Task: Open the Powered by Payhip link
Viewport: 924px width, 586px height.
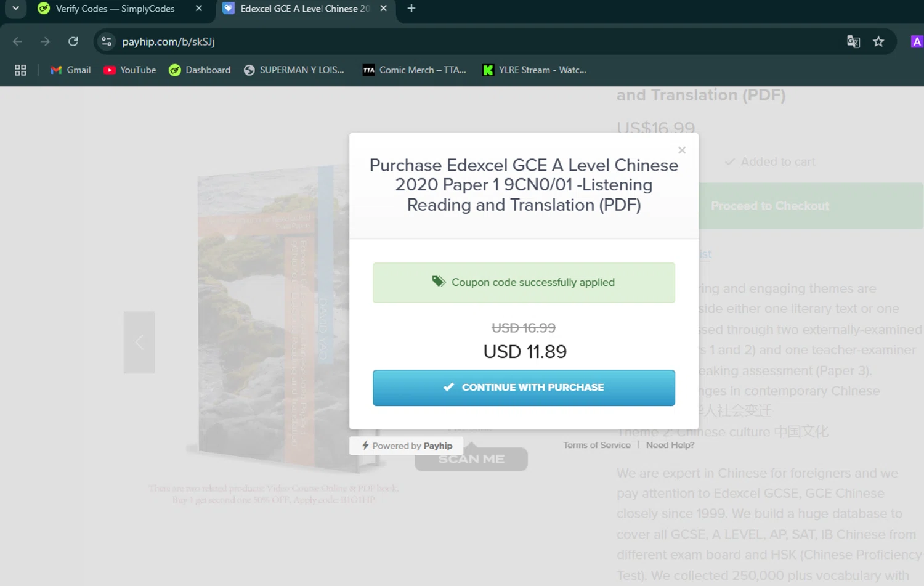Action: [x=407, y=446]
